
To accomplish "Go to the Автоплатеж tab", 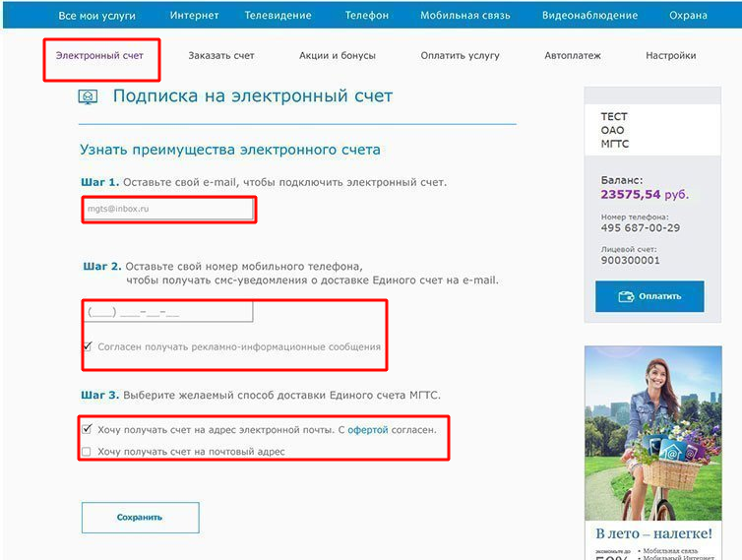I will [x=572, y=55].
